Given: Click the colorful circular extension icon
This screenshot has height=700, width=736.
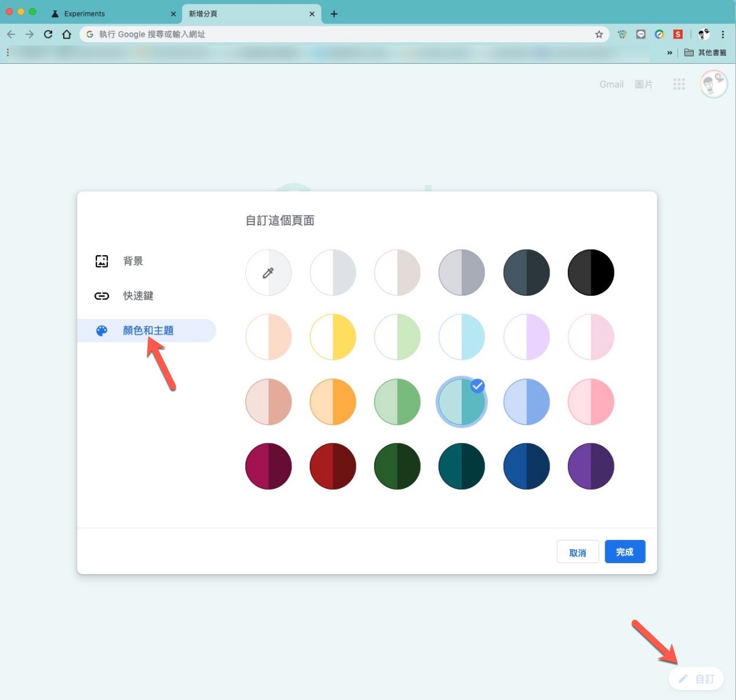Looking at the screenshot, I should point(659,34).
